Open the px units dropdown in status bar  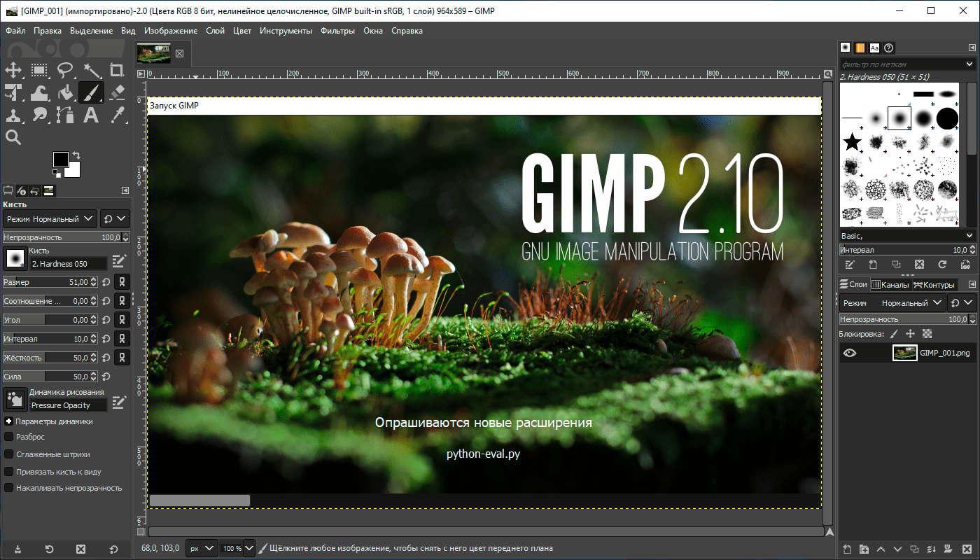(x=201, y=548)
